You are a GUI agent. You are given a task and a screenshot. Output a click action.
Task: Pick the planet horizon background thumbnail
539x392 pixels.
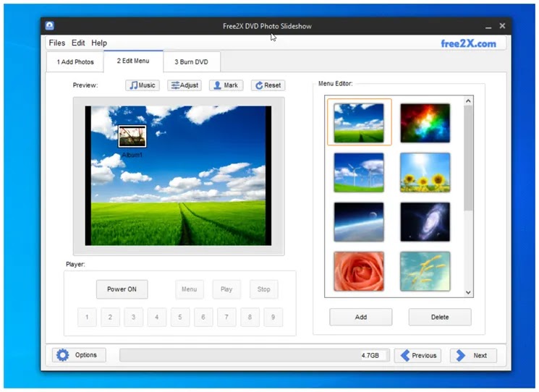359,221
